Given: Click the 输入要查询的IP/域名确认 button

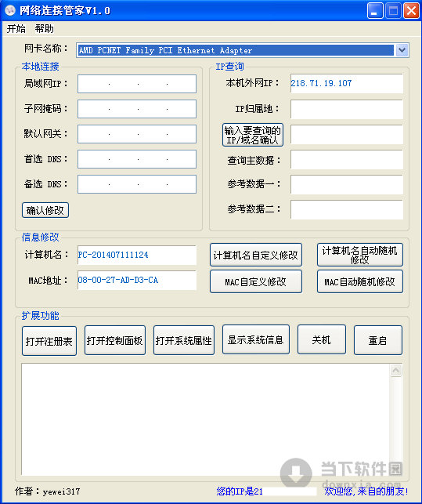Looking at the screenshot, I should pyautogui.click(x=253, y=135).
